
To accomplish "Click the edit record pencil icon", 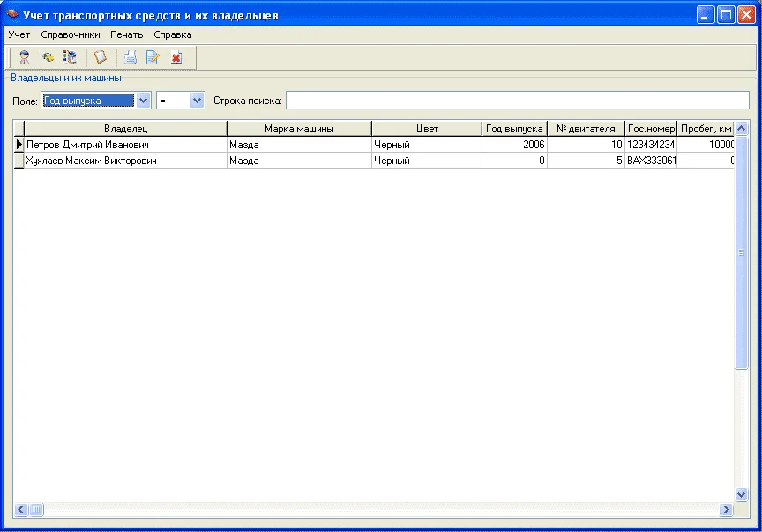I will pyautogui.click(x=153, y=57).
